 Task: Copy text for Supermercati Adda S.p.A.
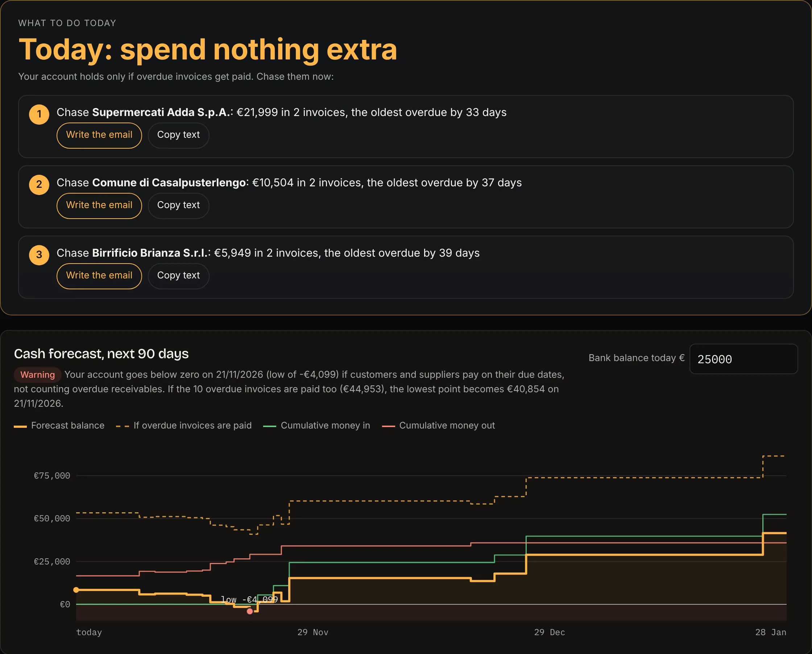click(x=178, y=135)
